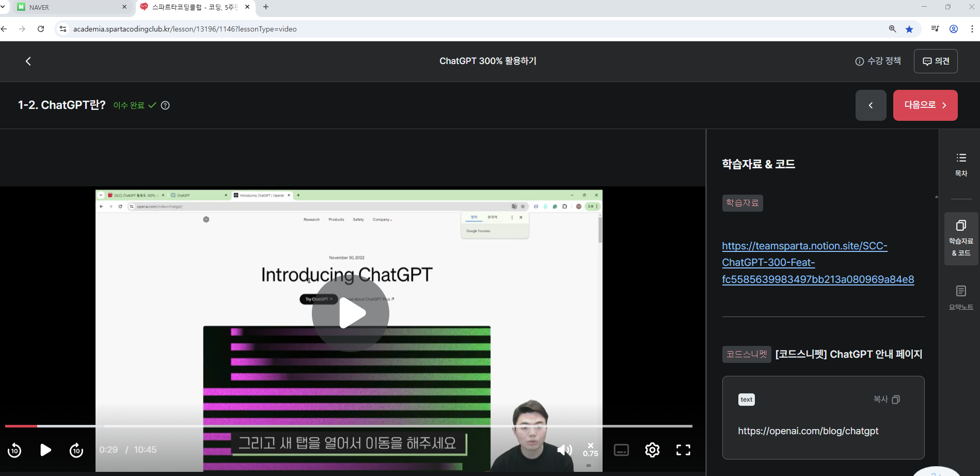Click the browser forward arrow
Screen dimensions: 980x476
point(22,29)
